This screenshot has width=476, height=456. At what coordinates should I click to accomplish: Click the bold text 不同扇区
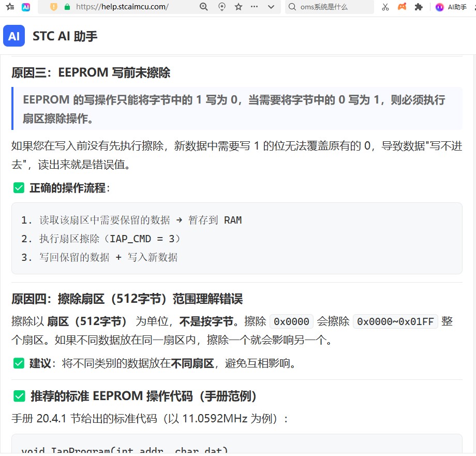click(x=192, y=363)
